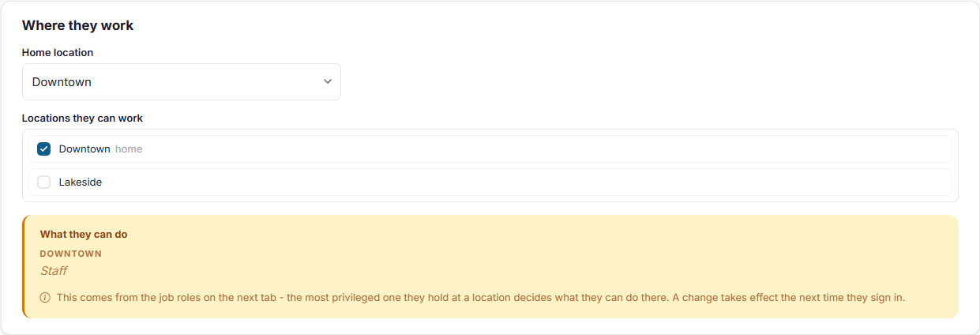Open the Home location dropdown showing Downtown

pos(182,82)
